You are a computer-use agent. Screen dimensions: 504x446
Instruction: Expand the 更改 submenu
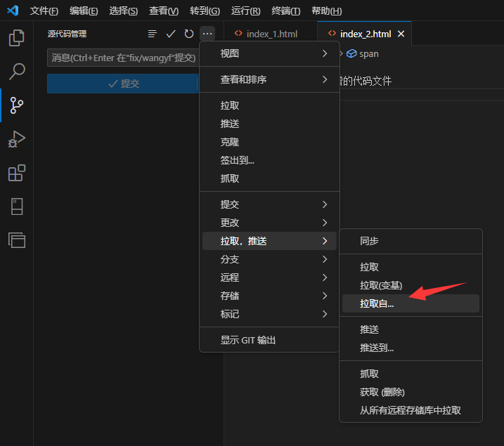(269, 223)
